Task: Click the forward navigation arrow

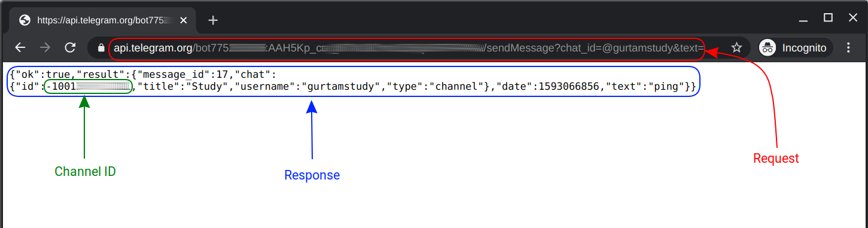Action: click(45, 48)
